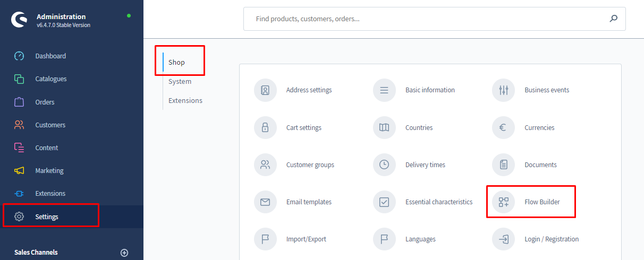
Task: Select Settings menu label
Action: (47, 216)
